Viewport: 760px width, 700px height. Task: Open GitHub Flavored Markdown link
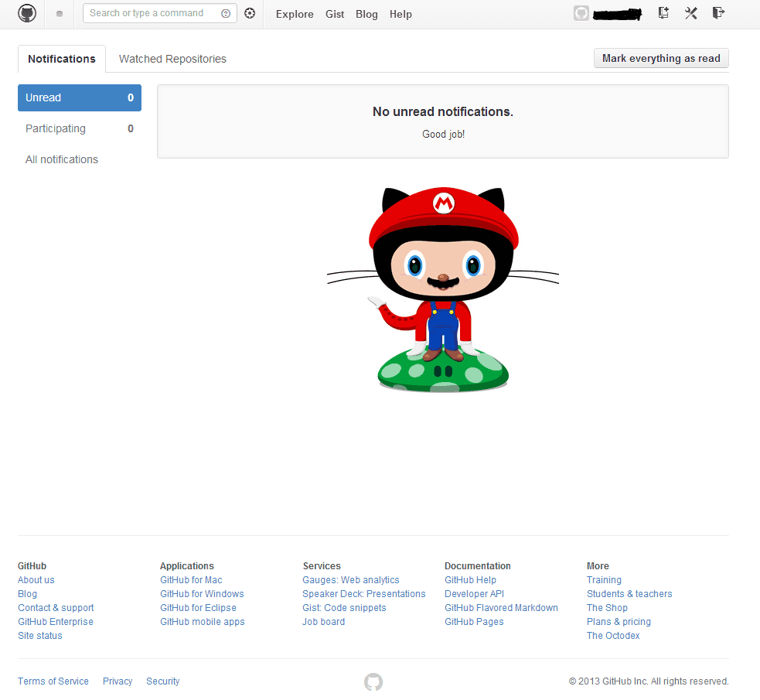point(501,608)
